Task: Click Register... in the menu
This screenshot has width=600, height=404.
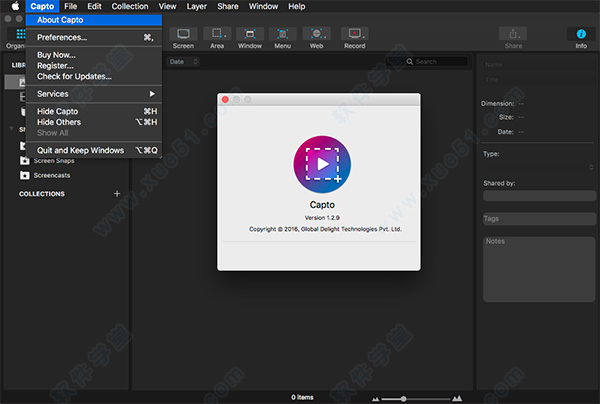Action: point(94,65)
